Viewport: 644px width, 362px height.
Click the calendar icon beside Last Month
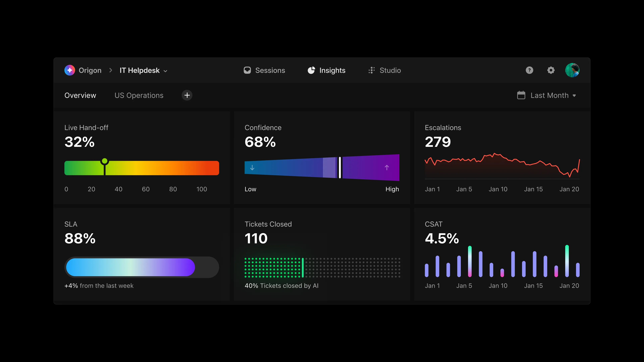click(x=522, y=95)
